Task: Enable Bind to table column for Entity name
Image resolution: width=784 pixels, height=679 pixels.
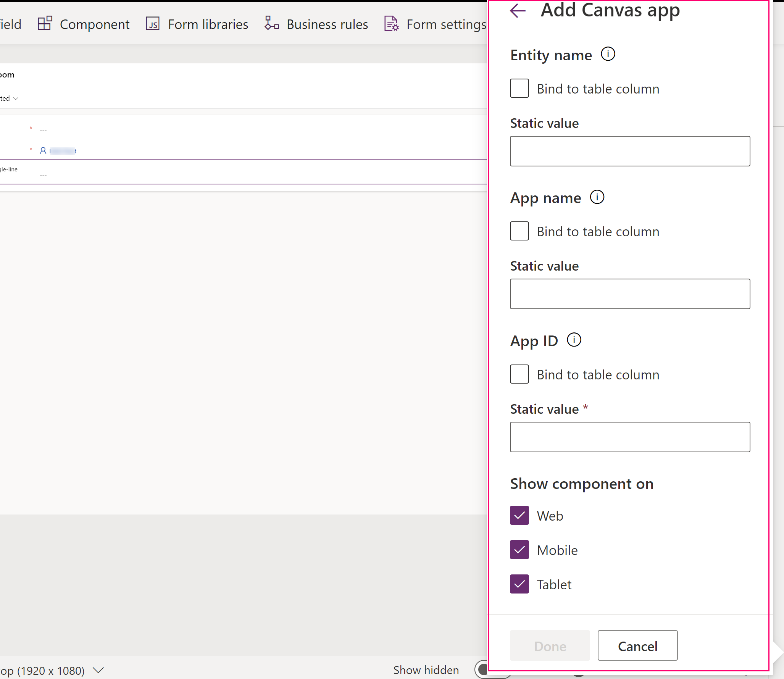Action: (x=519, y=88)
